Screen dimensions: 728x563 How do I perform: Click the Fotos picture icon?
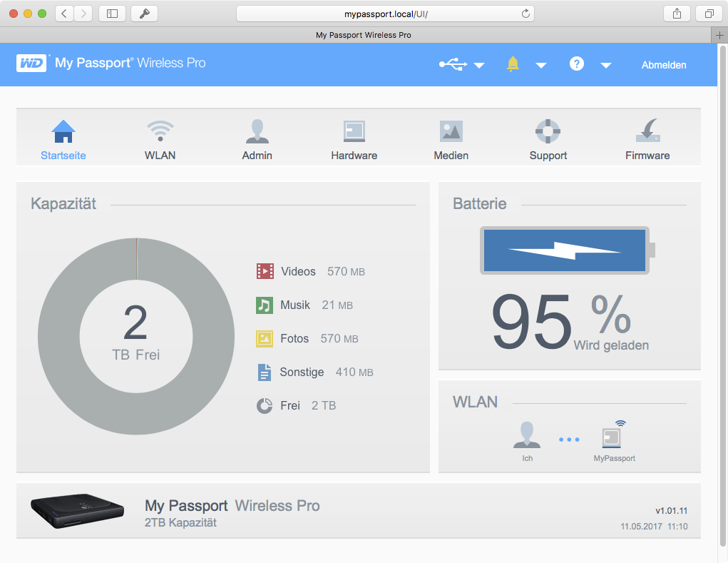(x=265, y=339)
